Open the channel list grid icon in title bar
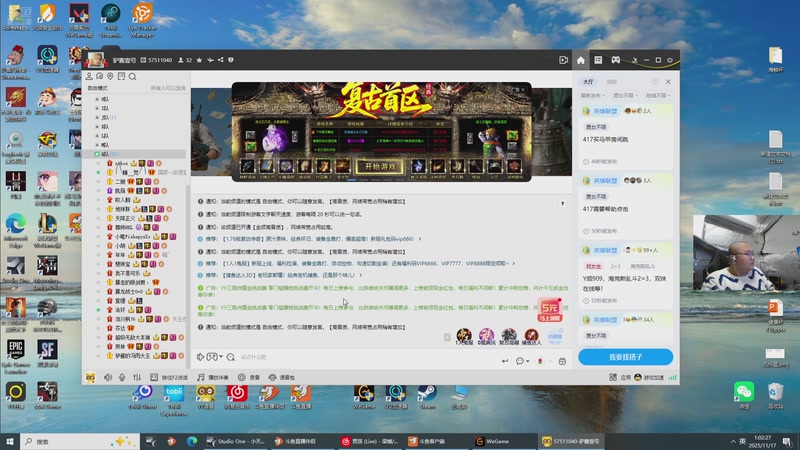 pyautogui.click(x=598, y=60)
